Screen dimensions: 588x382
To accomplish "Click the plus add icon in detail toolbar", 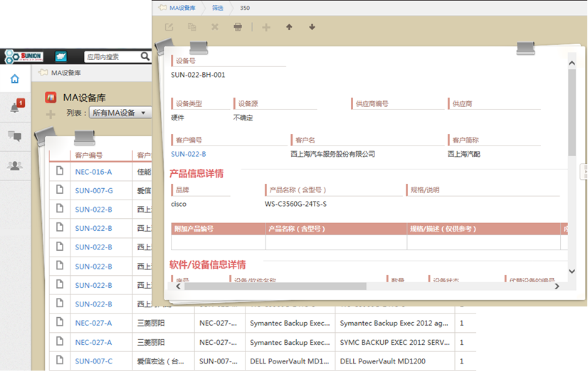I will click(x=266, y=27).
